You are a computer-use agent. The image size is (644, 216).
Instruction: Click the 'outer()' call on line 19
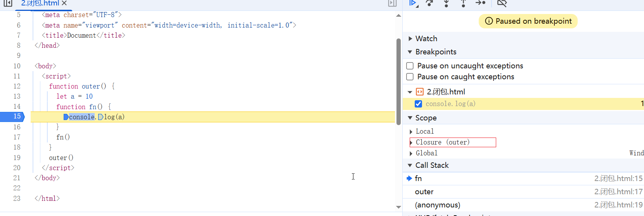click(x=61, y=158)
